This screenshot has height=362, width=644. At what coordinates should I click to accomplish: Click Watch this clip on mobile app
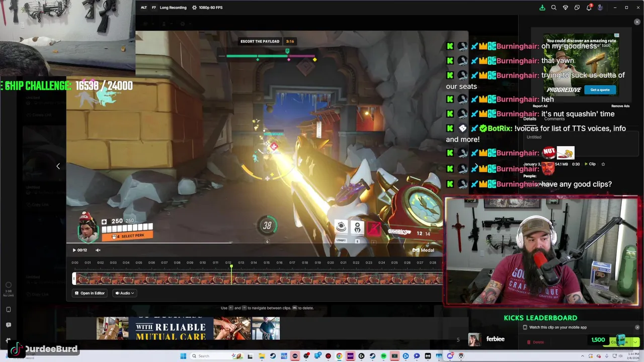pyautogui.click(x=558, y=327)
